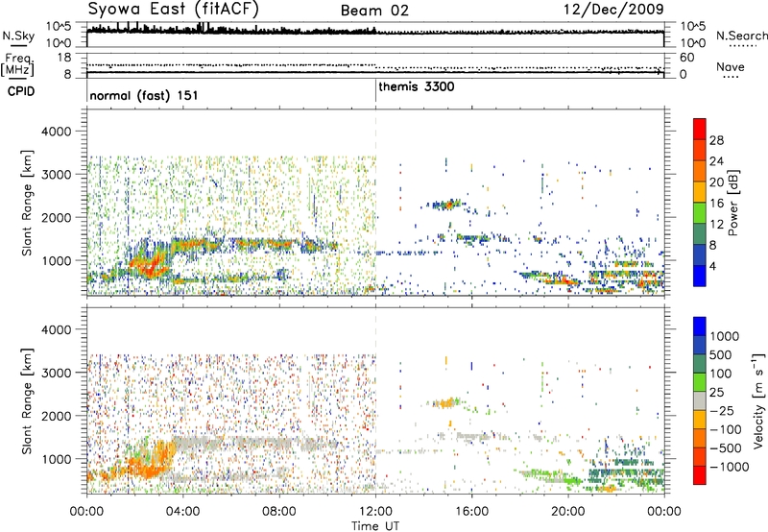Select the "N.Sky" legend label
Viewport: 768px width, 532px height.
tap(18, 36)
